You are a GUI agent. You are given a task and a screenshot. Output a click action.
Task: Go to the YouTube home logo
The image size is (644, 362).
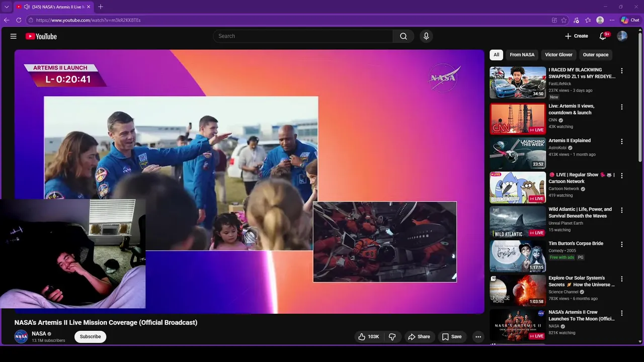click(x=41, y=36)
